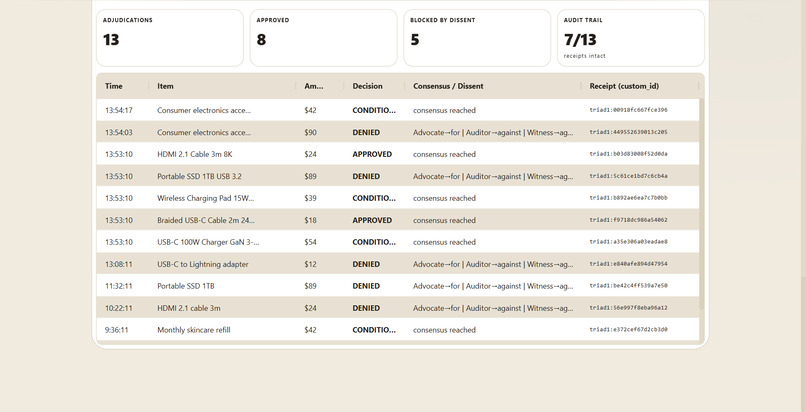The image size is (806, 412).
Task: Select the 'HDMI 2.1 Cable 3m 8K' item
Action: tap(195, 154)
